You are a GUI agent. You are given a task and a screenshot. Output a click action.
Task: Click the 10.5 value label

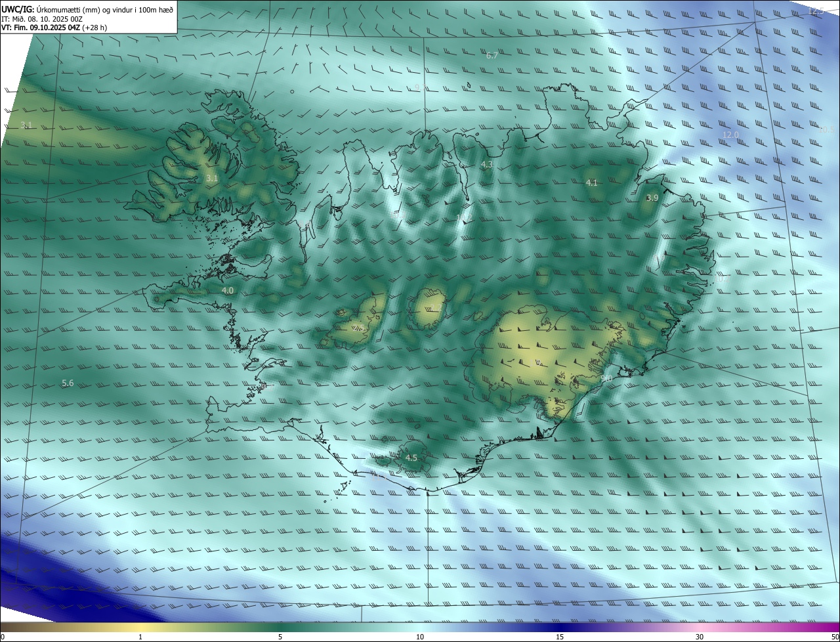826,130
